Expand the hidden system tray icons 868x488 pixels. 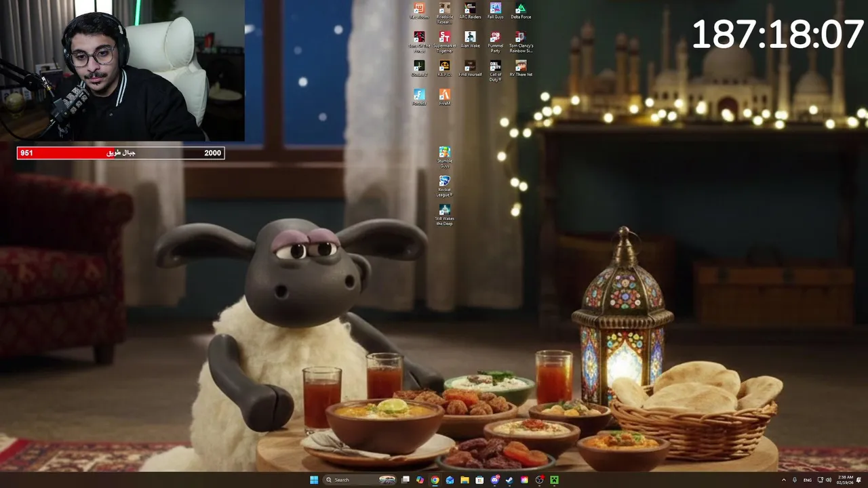tap(784, 480)
